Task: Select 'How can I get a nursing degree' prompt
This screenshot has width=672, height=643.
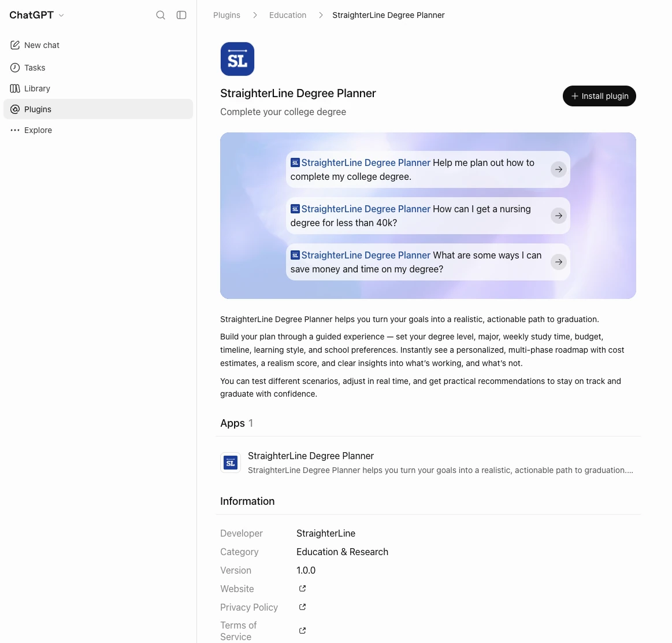Action: click(x=428, y=216)
